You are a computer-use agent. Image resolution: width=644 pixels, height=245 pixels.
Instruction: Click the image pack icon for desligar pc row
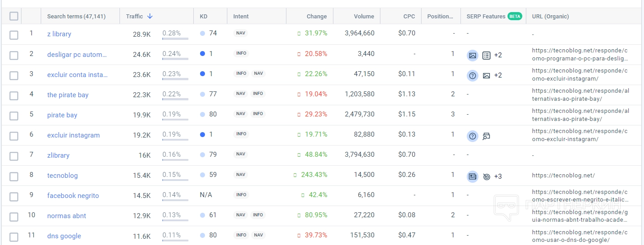(473, 55)
